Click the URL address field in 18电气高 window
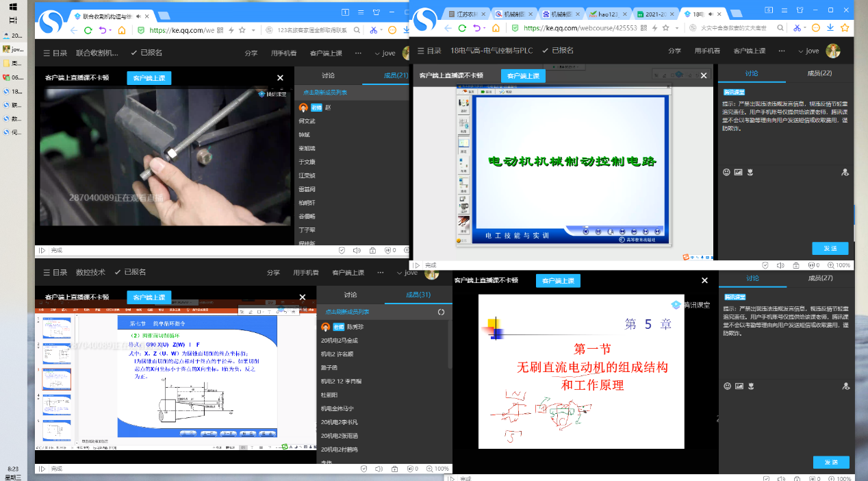Screen dimensions: 868x481 [580, 29]
